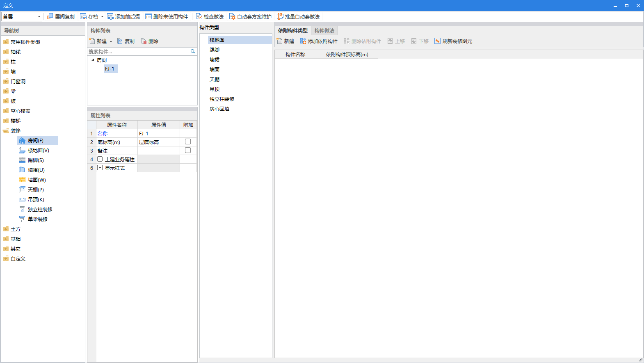Open the 存档 dropdown arrow

pos(102,17)
